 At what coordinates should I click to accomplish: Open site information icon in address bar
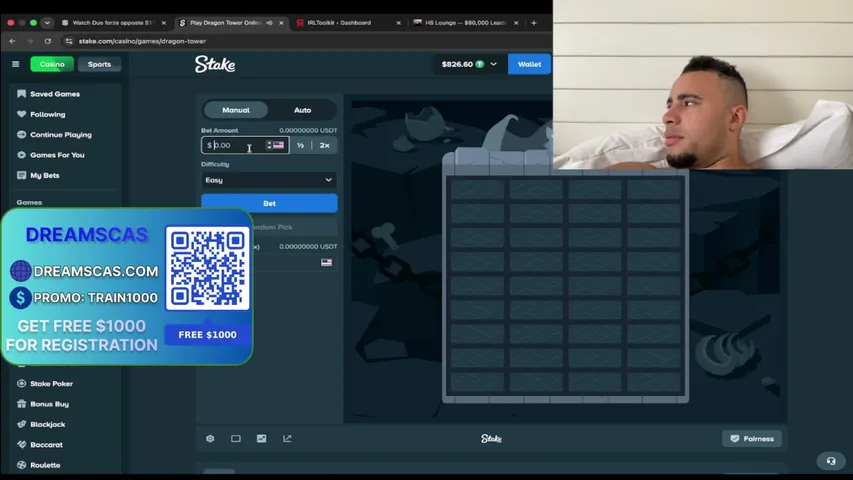[x=69, y=41]
